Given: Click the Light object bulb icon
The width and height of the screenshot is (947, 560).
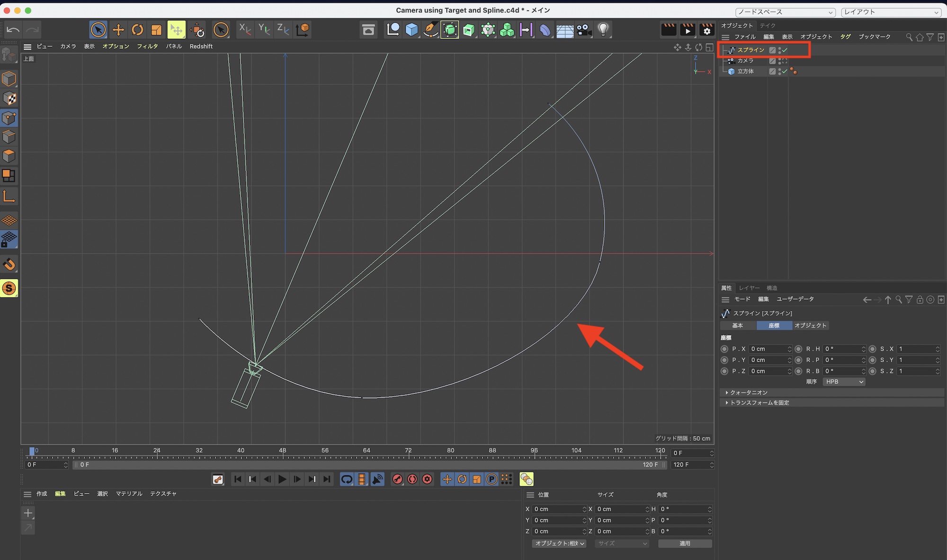Looking at the screenshot, I should pos(603,30).
